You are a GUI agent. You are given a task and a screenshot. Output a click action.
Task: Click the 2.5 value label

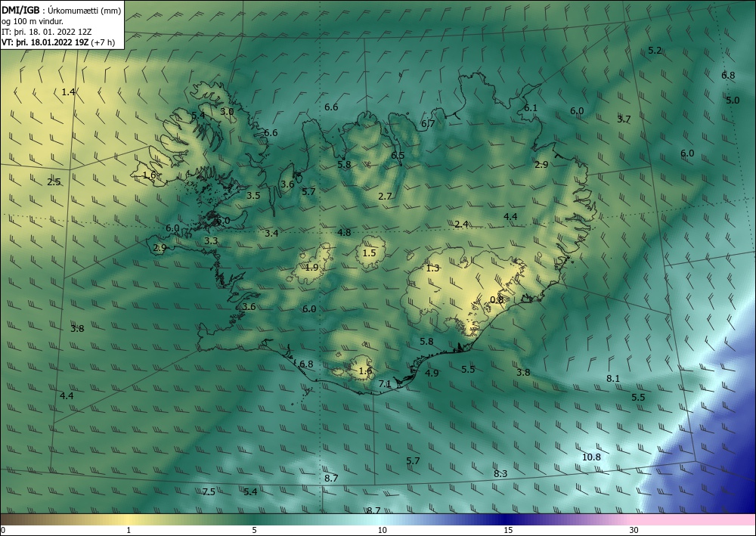coord(54,182)
